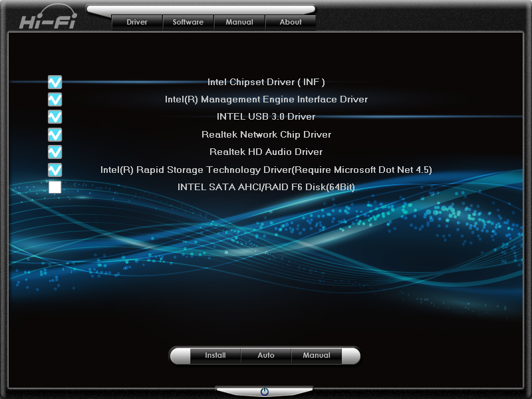Uncheck Intel Chipset Driver (INF) checkbox
Viewport: 532px width, 399px height.
coord(55,82)
